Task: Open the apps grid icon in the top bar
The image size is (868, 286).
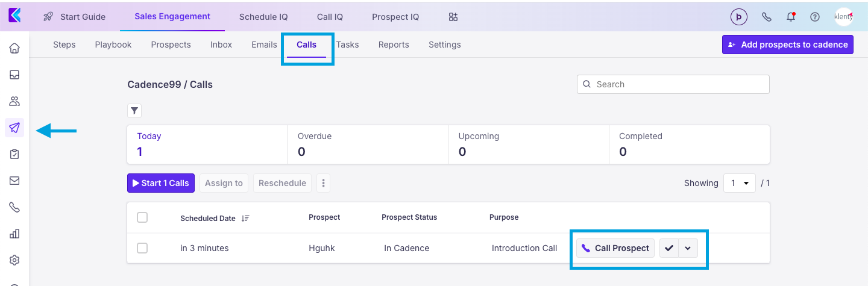Action: (453, 17)
